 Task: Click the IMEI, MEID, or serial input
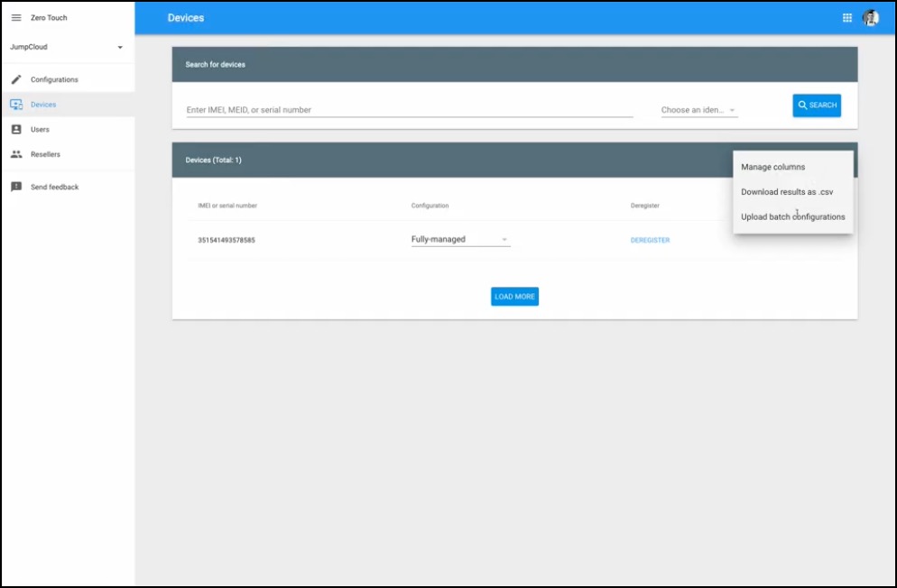(409, 110)
